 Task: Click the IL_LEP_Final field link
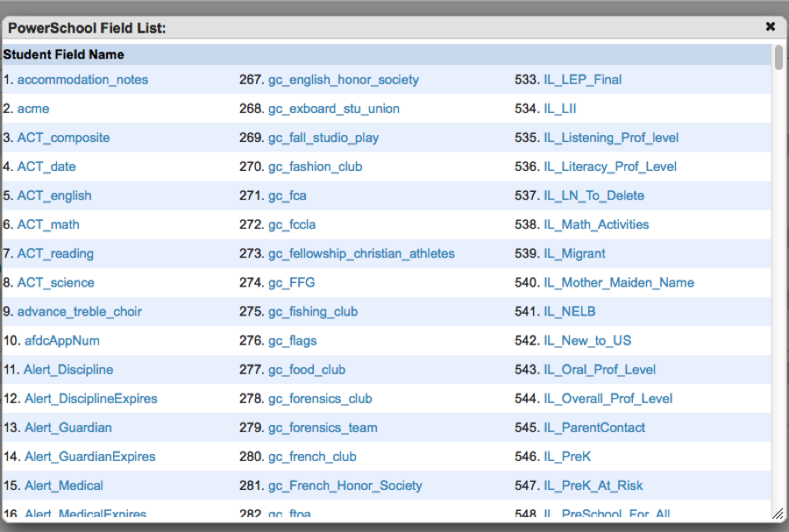(x=582, y=80)
